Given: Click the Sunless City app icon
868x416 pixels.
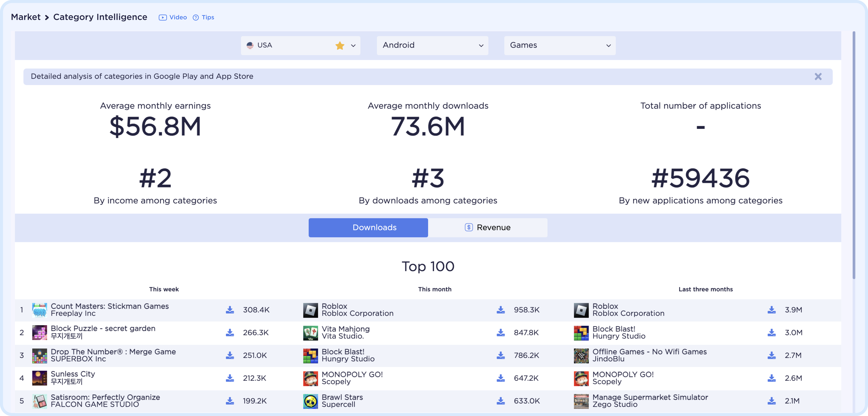Looking at the screenshot, I should pos(39,378).
